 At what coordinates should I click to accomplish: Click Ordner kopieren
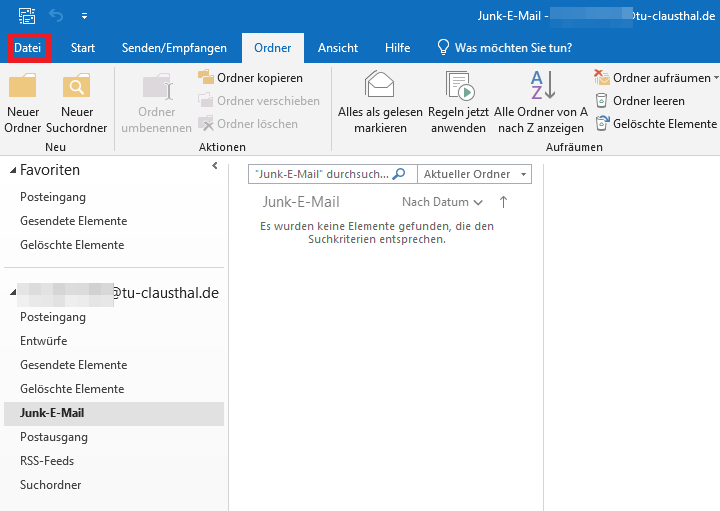click(250, 78)
